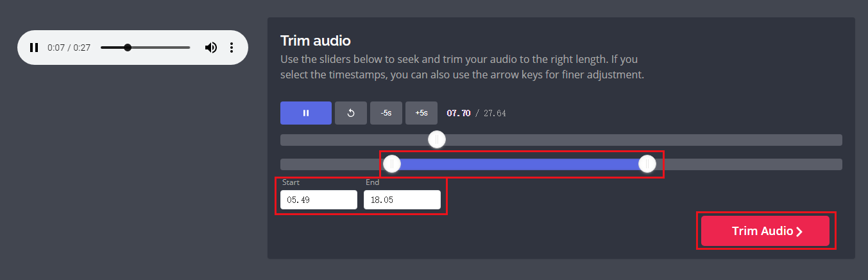This screenshot has width=868, height=280.
Task: Select the trim end handle
Action: tap(647, 164)
